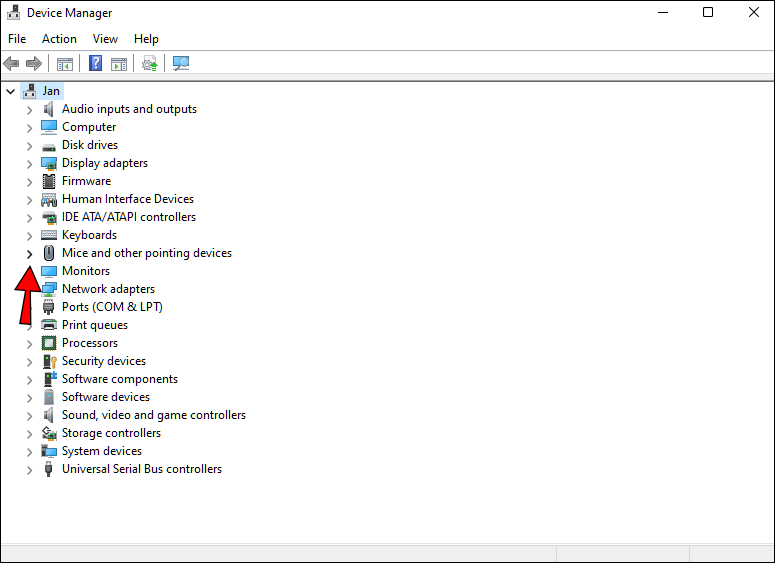The height and width of the screenshot is (563, 775).
Task: Click the Disk drives drive icon
Action: [48, 147]
